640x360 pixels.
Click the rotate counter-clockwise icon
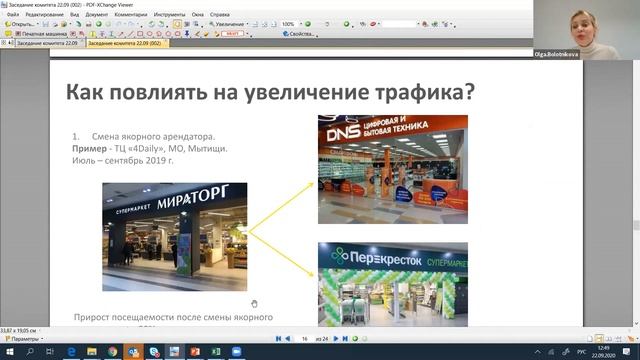click(x=151, y=24)
